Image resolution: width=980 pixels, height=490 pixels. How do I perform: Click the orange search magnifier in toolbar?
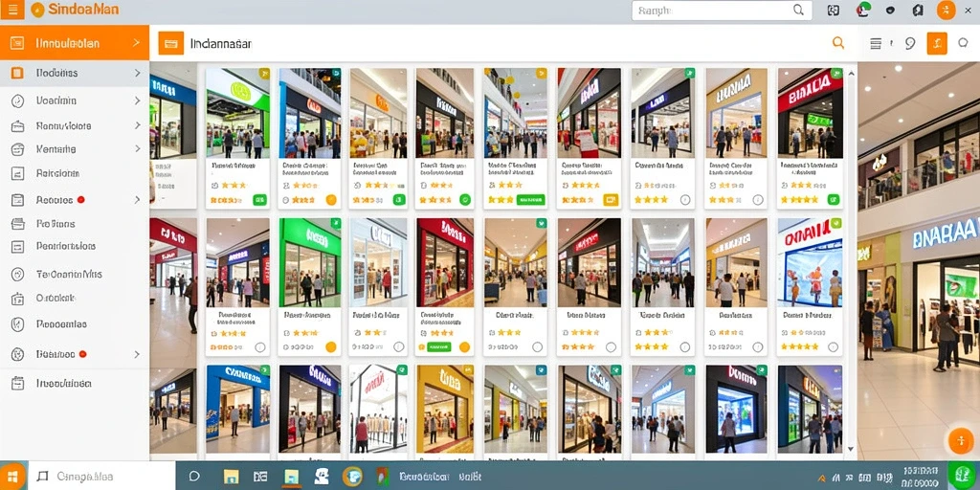(838, 42)
